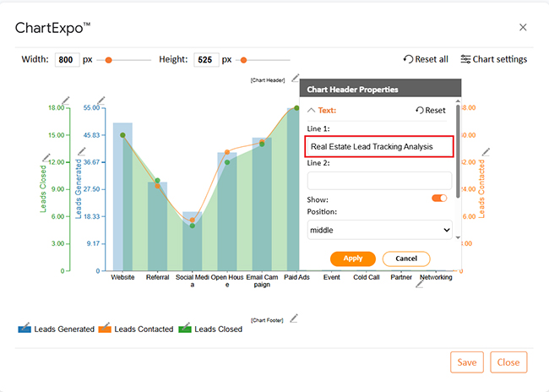The height and width of the screenshot is (392, 549).
Task: Toggle the Show header switch
Action: coord(439,198)
